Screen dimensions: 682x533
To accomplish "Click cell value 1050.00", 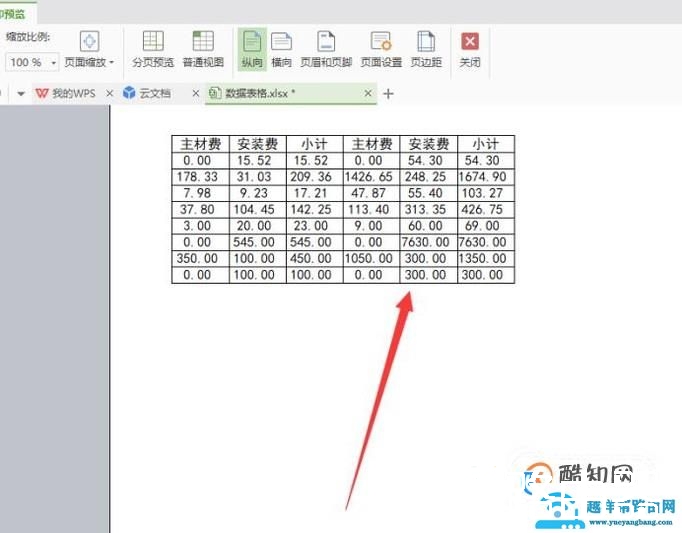I will coord(368,258).
